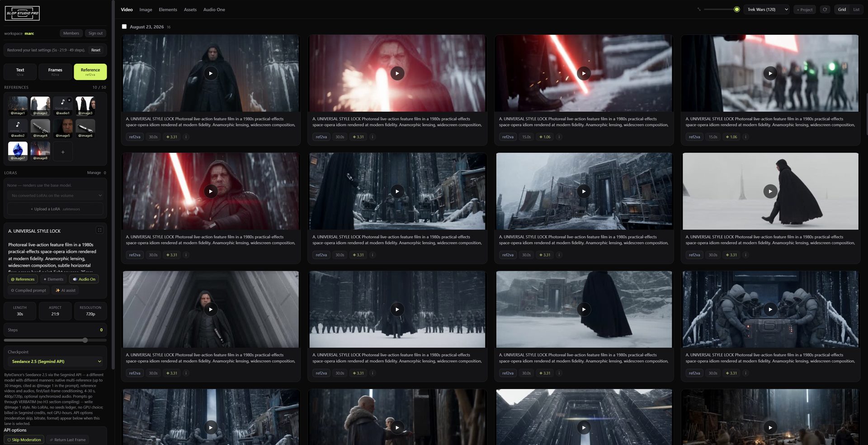This screenshot has height=445, width=868.
Task: Play the video of troopers holding green lights in snow
Action: coord(770,73)
